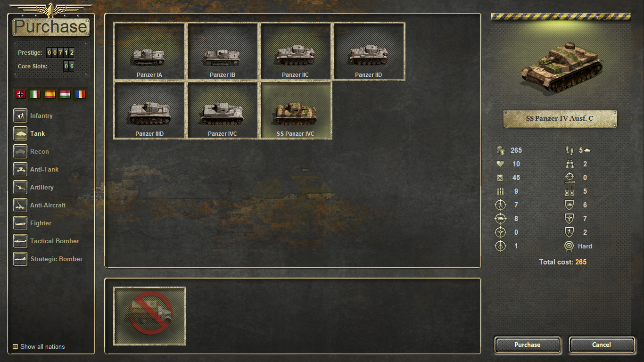Viewport: 644px width, 362px height.
Task: Choose the Italian flag nation icon
Action: [x=35, y=94]
